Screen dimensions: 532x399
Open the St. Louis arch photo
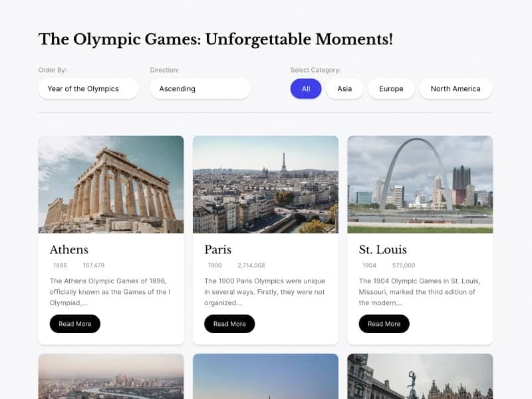pyautogui.click(x=420, y=185)
